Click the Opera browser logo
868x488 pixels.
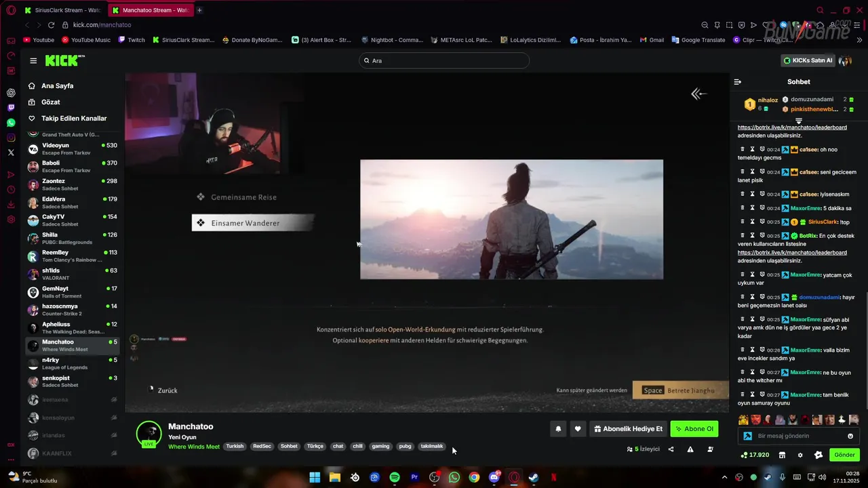point(11,10)
